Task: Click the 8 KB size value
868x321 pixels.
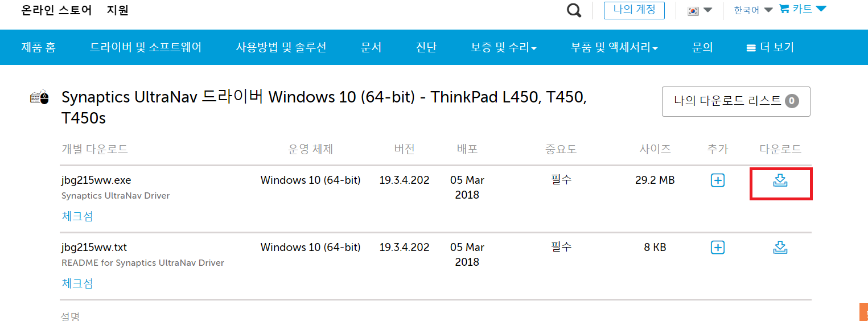Action: (x=655, y=248)
